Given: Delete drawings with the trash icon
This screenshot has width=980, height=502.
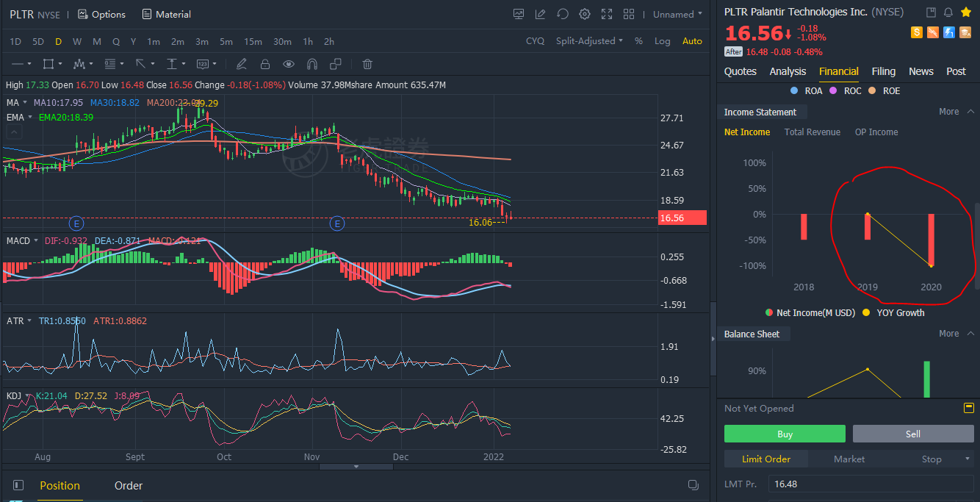Looking at the screenshot, I should pos(367,64).
